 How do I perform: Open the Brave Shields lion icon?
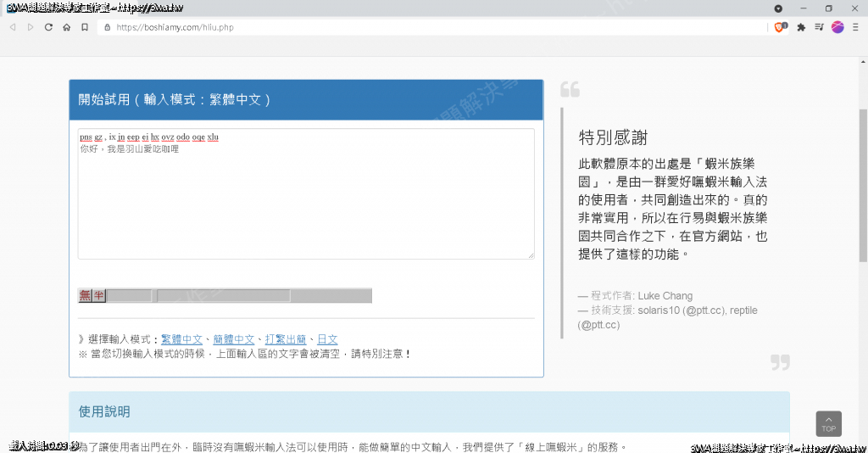780,27
